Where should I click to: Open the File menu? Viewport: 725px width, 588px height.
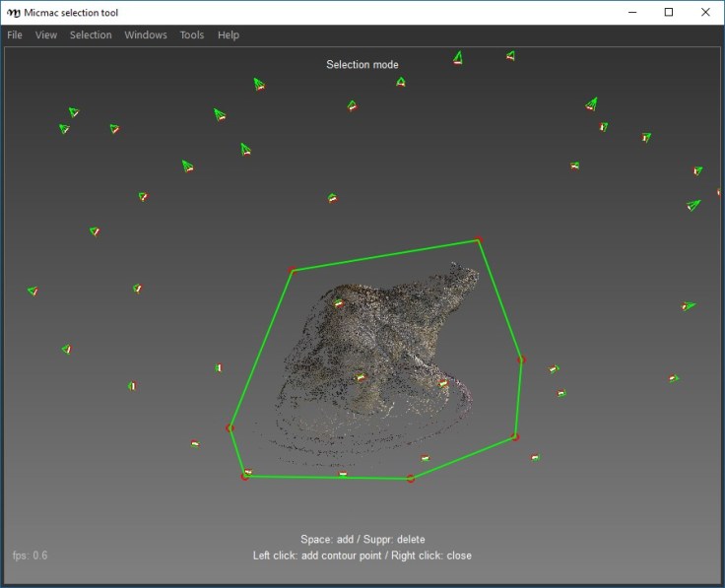click(15, 35)
